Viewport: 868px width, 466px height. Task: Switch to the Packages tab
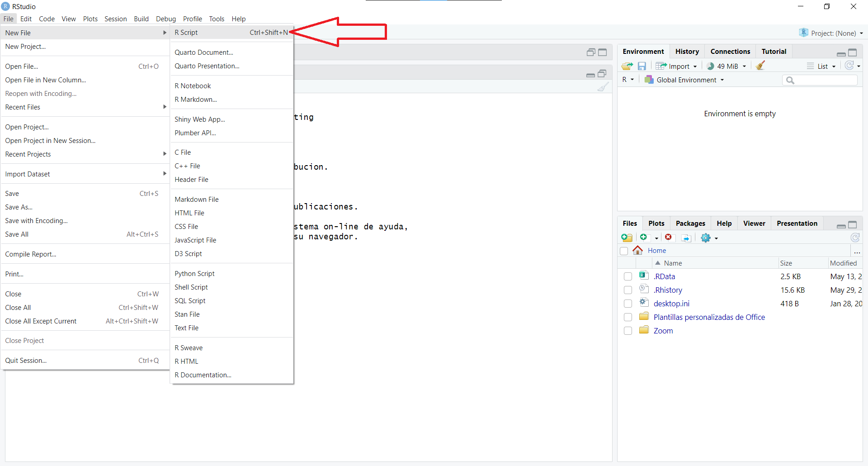(x=690, y=223)
